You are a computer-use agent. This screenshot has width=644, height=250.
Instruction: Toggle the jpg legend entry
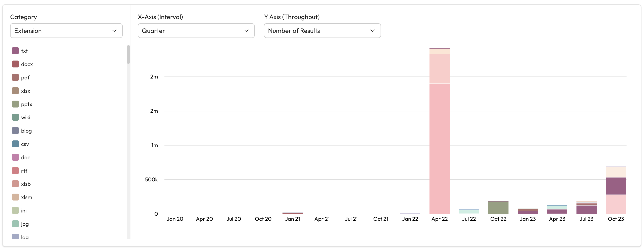tap(25, 224)
